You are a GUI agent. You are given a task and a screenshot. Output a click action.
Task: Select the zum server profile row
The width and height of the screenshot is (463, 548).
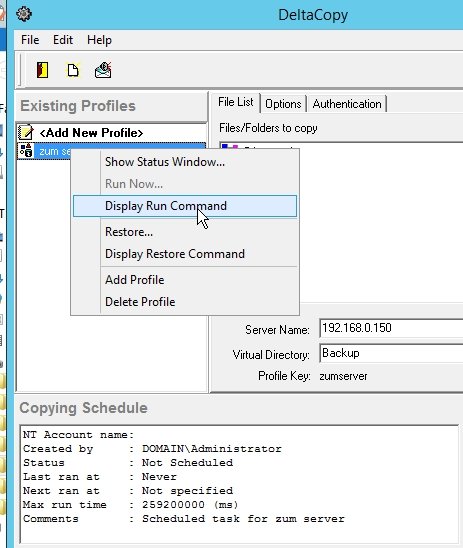pos(111,151)
